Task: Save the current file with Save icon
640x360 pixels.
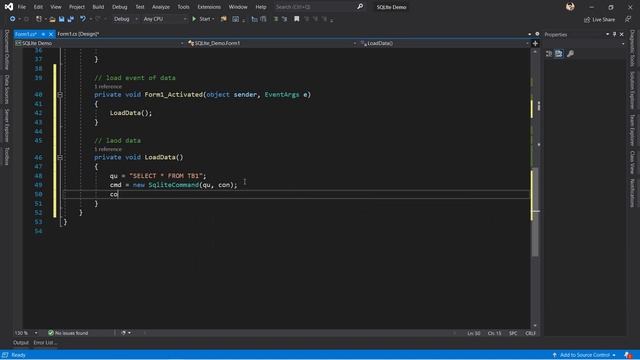Action: click(61, 19)
